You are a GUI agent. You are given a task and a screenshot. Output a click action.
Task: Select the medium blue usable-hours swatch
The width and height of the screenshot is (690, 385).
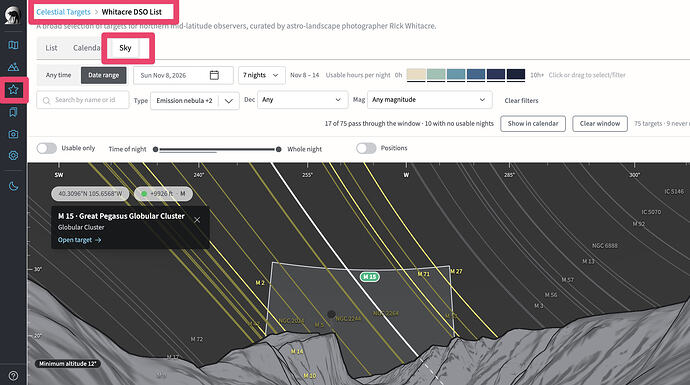(x=476, y=74)
